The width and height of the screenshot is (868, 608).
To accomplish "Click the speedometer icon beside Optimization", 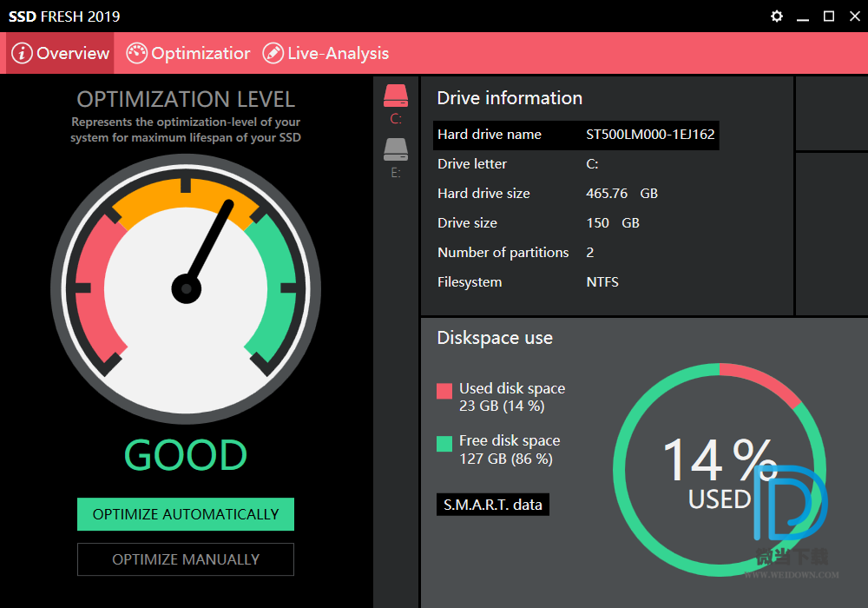I will 137,53.
